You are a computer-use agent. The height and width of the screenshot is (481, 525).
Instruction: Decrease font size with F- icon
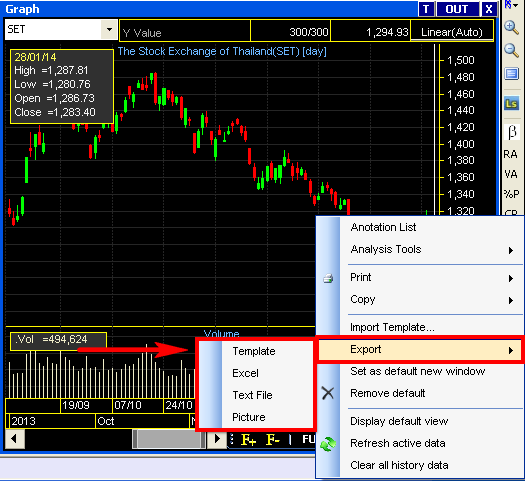272,439
